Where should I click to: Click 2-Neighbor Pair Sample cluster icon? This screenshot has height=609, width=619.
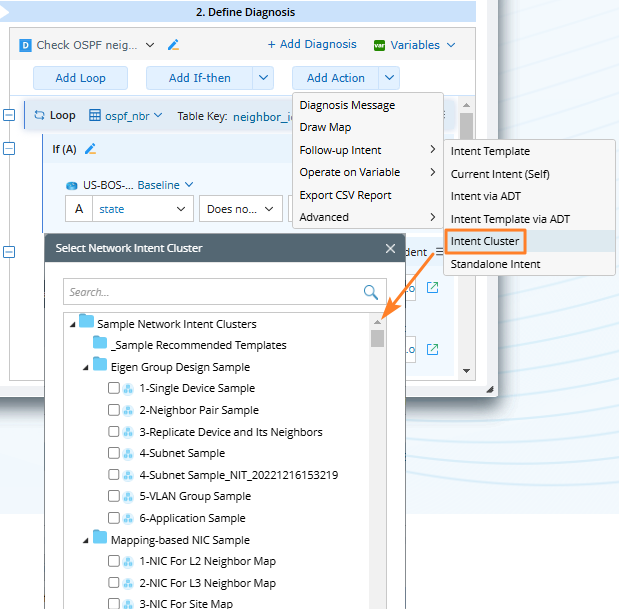click(x=128, y=411)
